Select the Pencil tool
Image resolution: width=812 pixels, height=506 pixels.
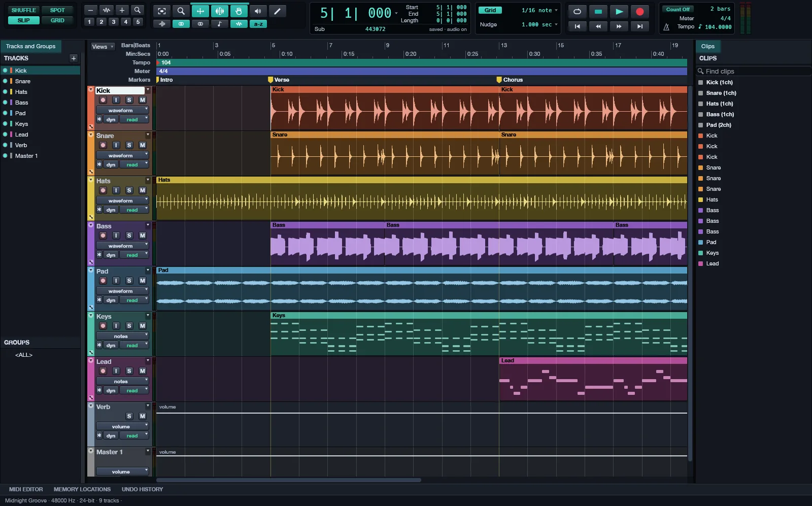tap(277, 11)
